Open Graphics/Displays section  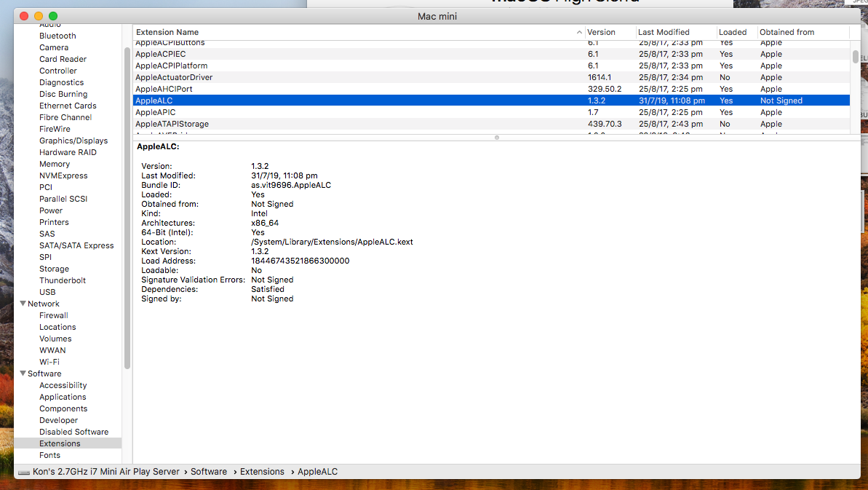pyautogui.click(x=73, y=140)
